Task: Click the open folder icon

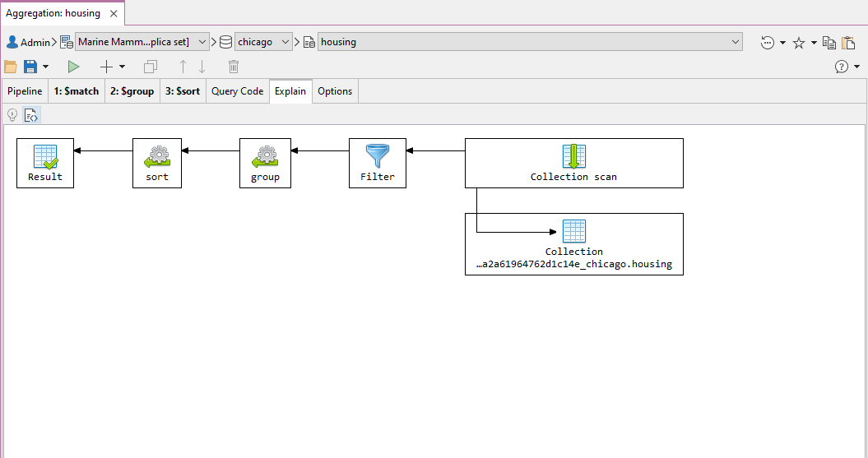Action: [x=11, y=67]
